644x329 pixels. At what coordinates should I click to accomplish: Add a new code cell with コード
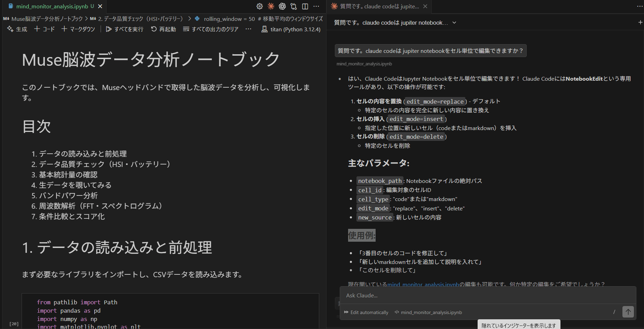click(x=45, y=29)
